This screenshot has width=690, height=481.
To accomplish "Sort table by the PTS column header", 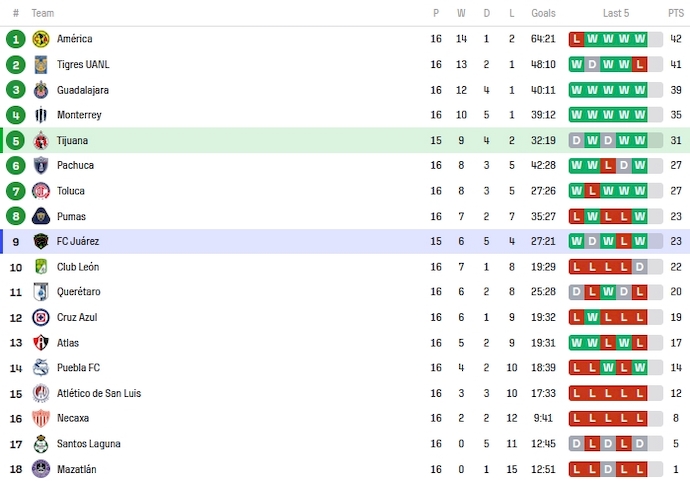I will pyautogui.click(x=676, y=13).
